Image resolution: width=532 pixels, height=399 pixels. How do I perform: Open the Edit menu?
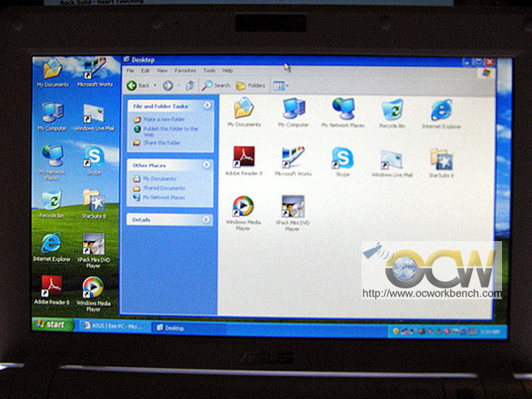pos(145,71)
